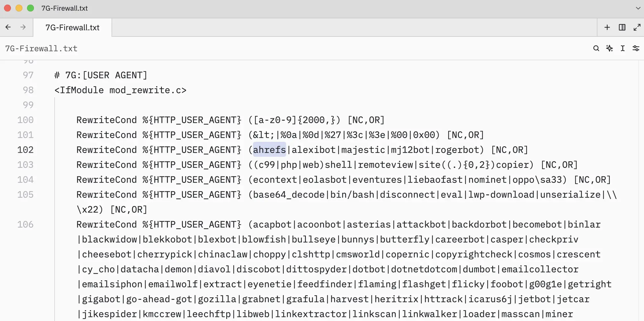644x321 pixels.
Task: Open editor settings sliders icon
Action: pos(636,48)
